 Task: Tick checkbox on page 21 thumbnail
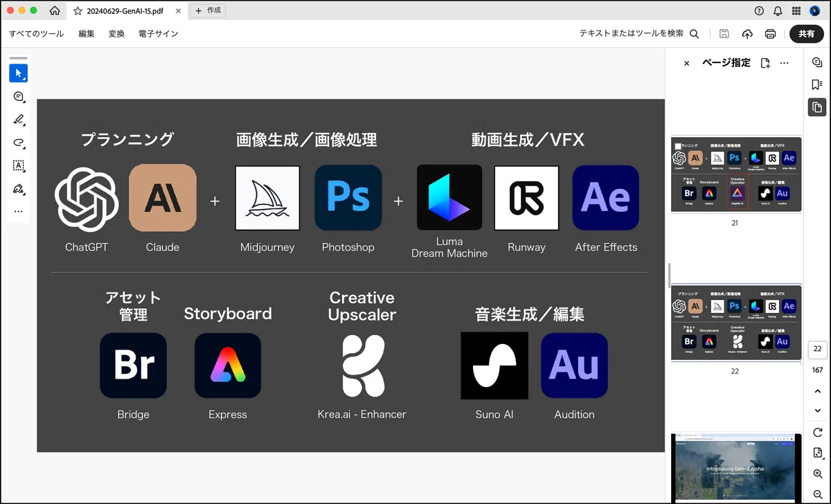pyautogui.click(x=679, y=146)
